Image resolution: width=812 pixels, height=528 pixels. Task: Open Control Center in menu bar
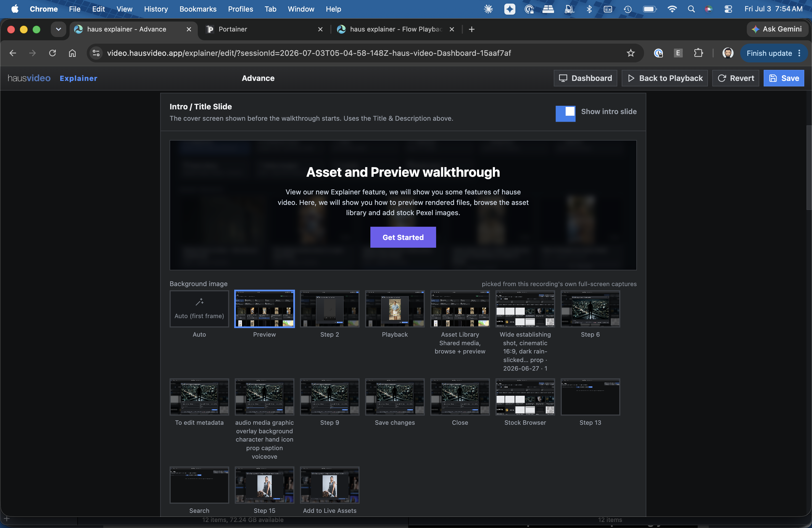click(728, 9)
